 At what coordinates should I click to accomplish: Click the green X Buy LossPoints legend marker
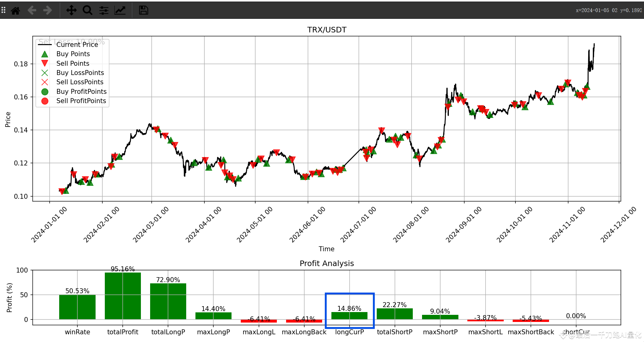(45, 73)
